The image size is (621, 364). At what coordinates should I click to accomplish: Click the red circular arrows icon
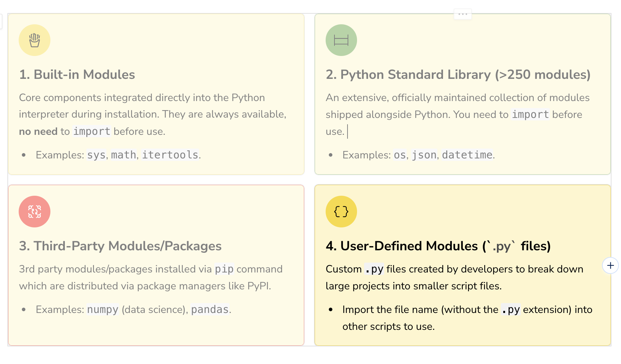(x=35, y=212)
